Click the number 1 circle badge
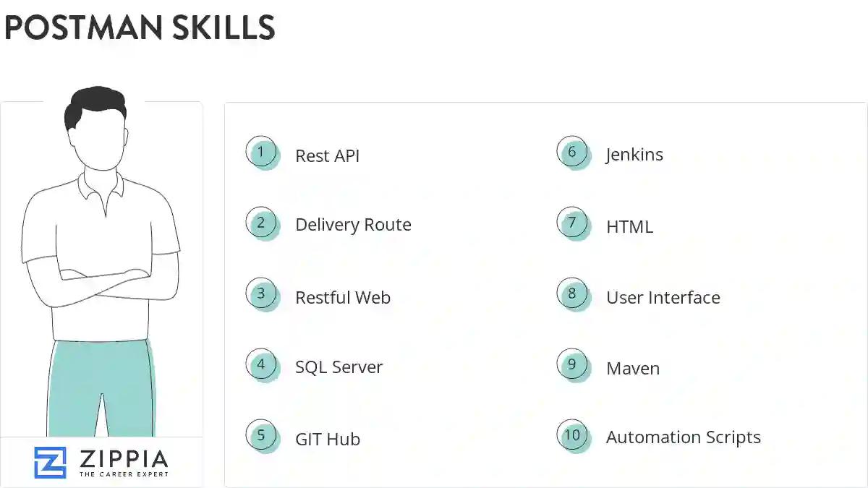This screenshot has width=868, height=488. (261, 153)
